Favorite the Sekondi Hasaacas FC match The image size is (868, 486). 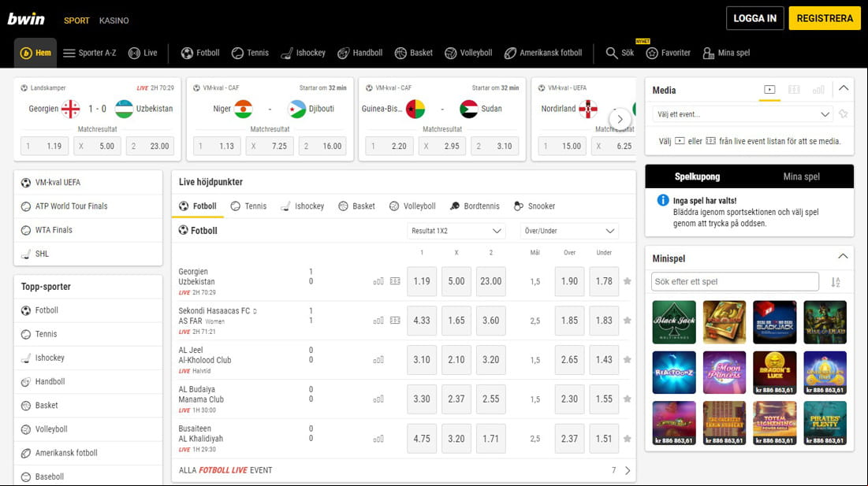click(628, 321)
